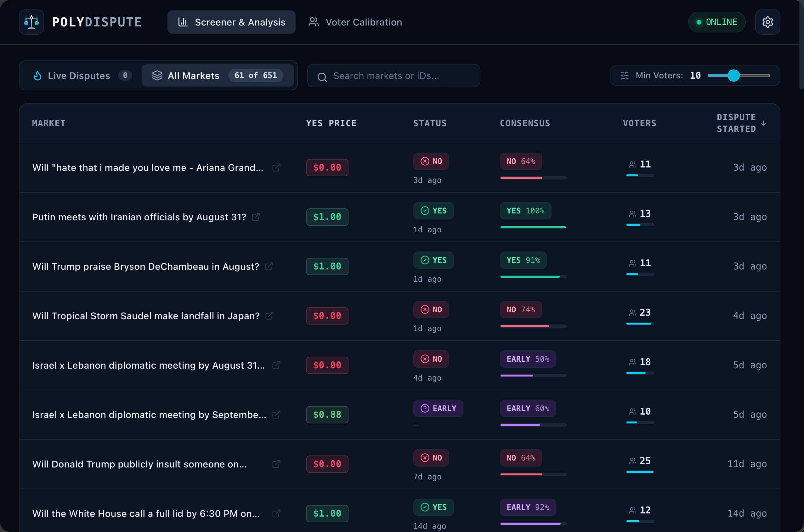Click the PolyDispute scales logo

coord(31,22)
